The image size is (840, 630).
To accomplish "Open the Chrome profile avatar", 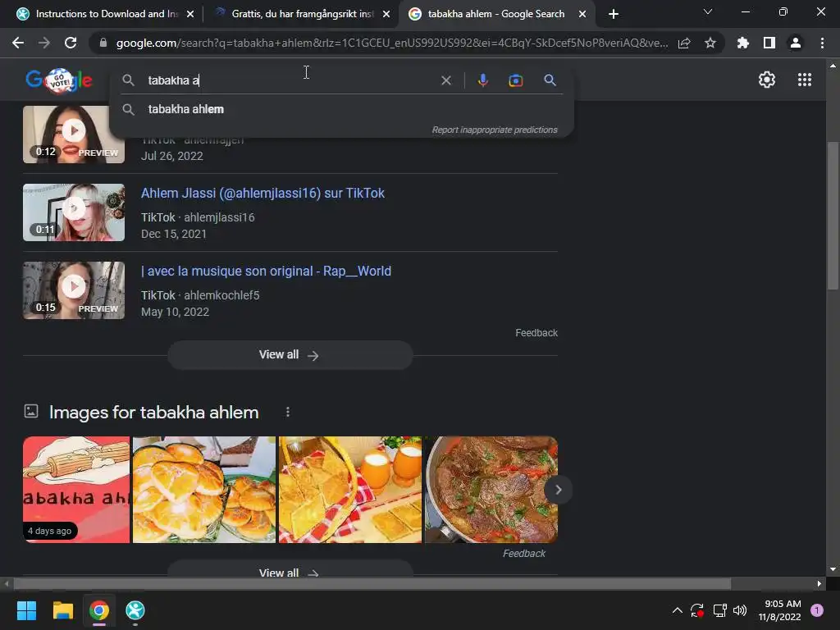I will coord(796,43).
